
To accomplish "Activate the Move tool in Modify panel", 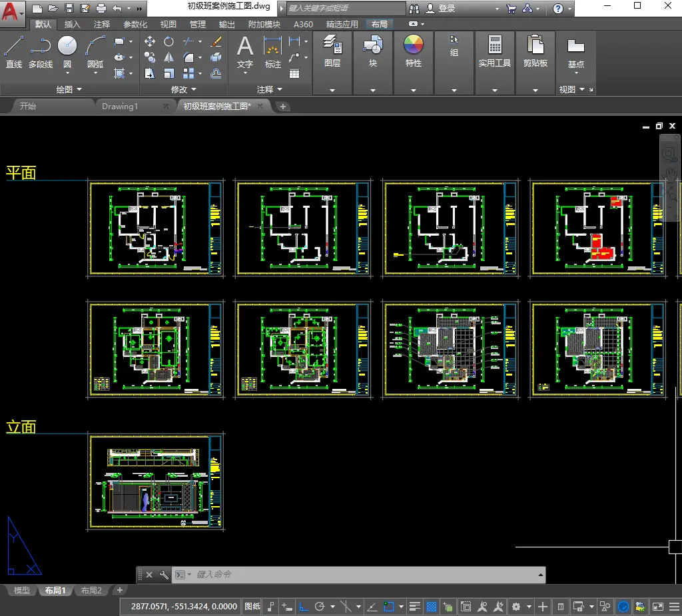I will coord(150,41).
